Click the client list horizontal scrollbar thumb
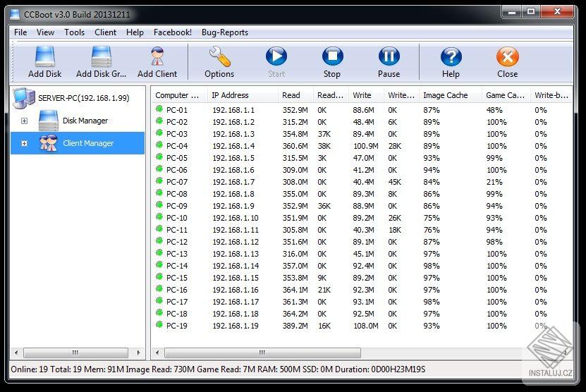586x392 pixels. (x=263, y=353)
